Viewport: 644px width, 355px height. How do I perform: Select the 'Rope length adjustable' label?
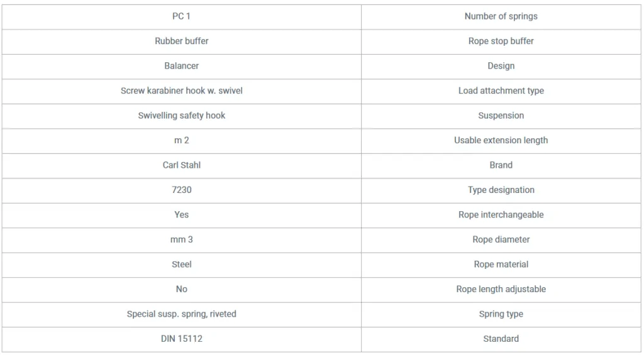click(501, 289)
